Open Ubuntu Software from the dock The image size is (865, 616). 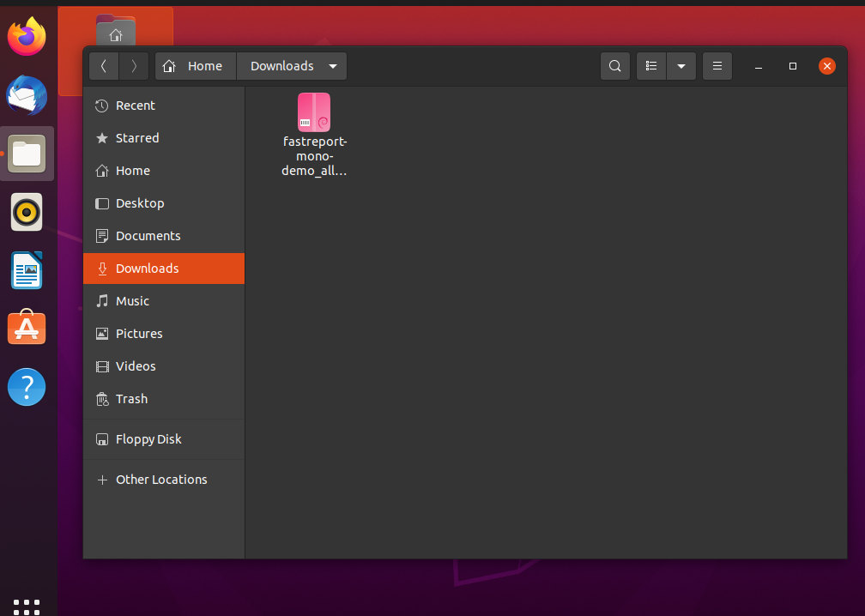tap(27, 329)
